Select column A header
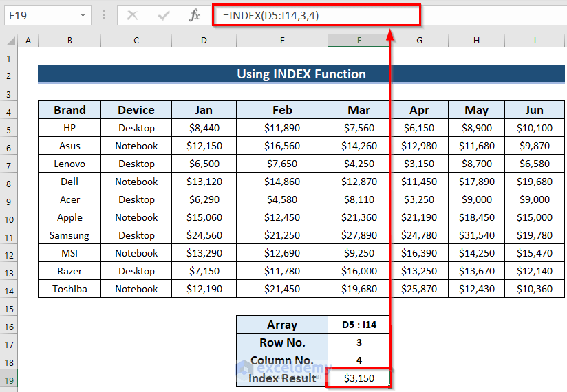Screen dimensions: 567x392 click(x=28, y=41)
